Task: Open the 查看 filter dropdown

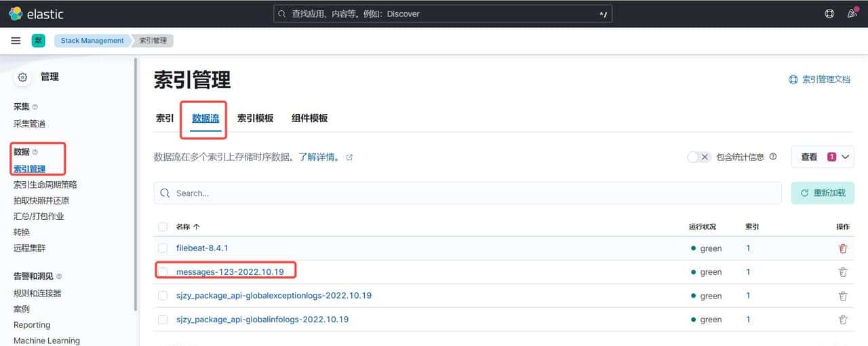Action: point(823,157)
